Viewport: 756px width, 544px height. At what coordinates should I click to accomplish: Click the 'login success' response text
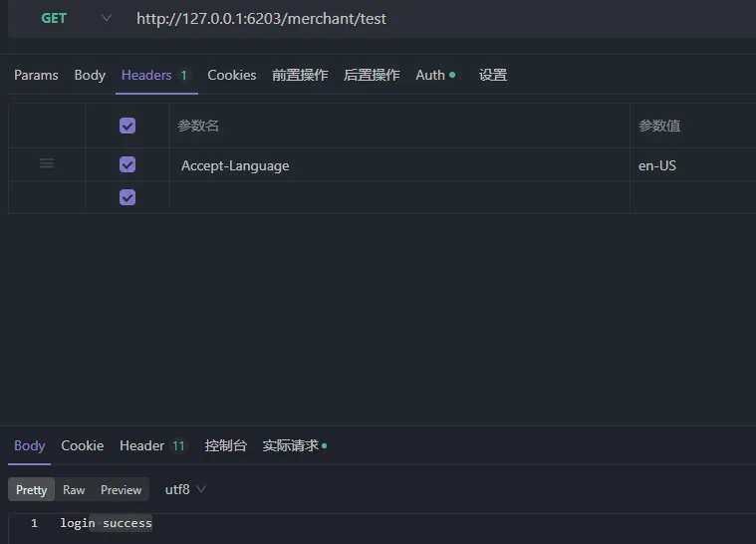(x=106, y=523)
